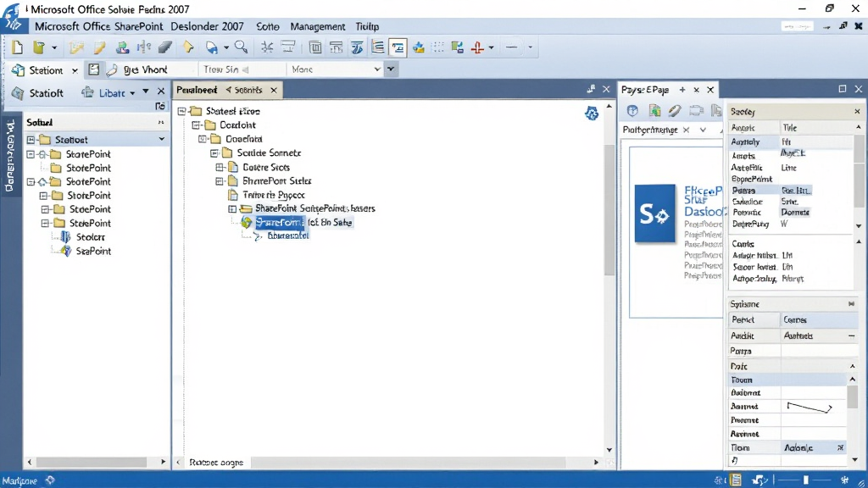Viewport: 868px width, 488px height.
Task: Click the SharePoint logo thumbnail in preview
Action: [655, 213]
